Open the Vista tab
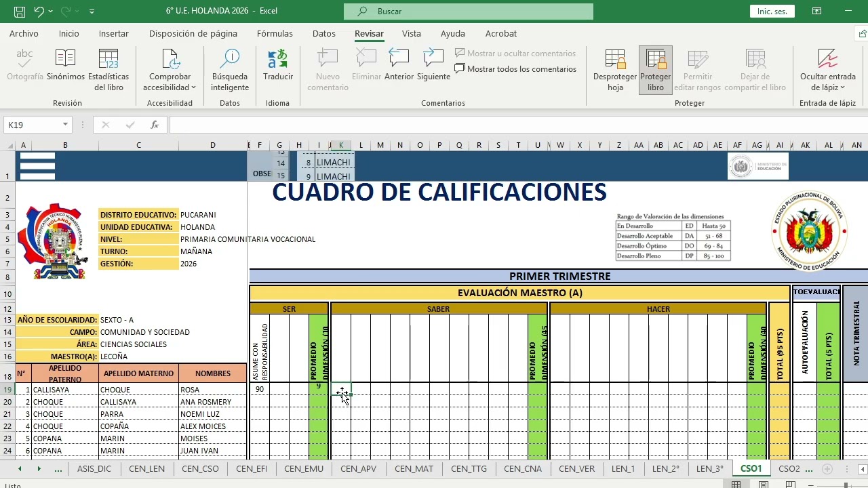Viewport: 868px width, 488px height. 411,33
